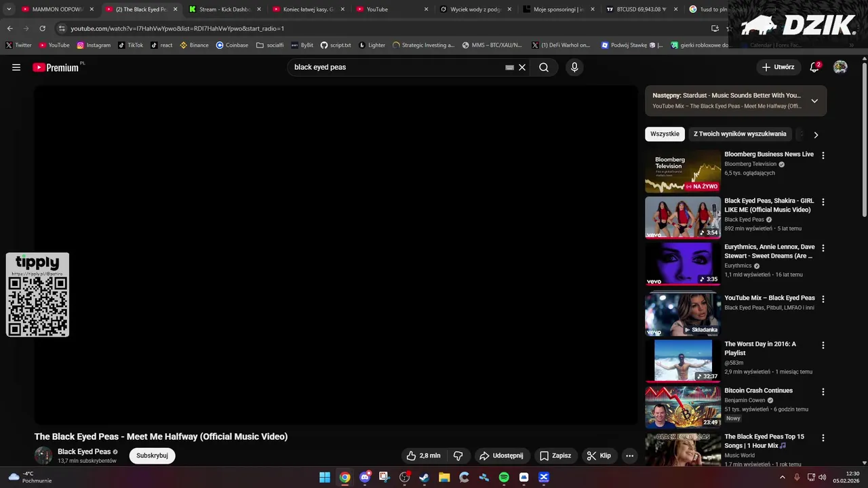Screen dimensions: 868x488
Task: Switch to Wyciek wody browser tab
Action: [475, 9]
